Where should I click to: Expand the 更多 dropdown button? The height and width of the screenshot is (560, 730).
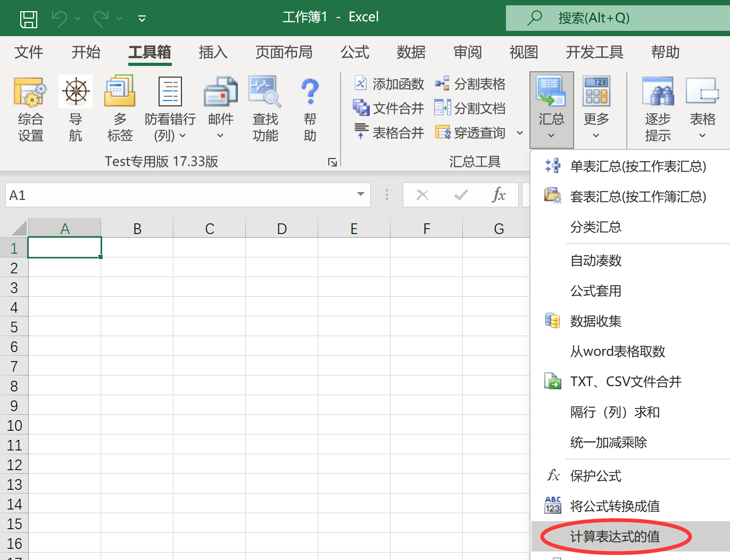(596, 136)
